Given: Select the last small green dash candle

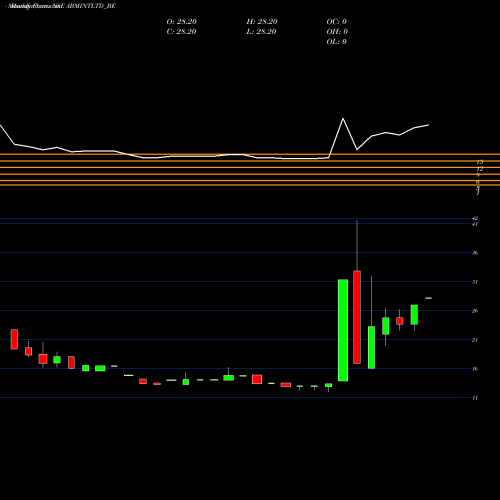Looking at the screenshot, I should 429,298.
